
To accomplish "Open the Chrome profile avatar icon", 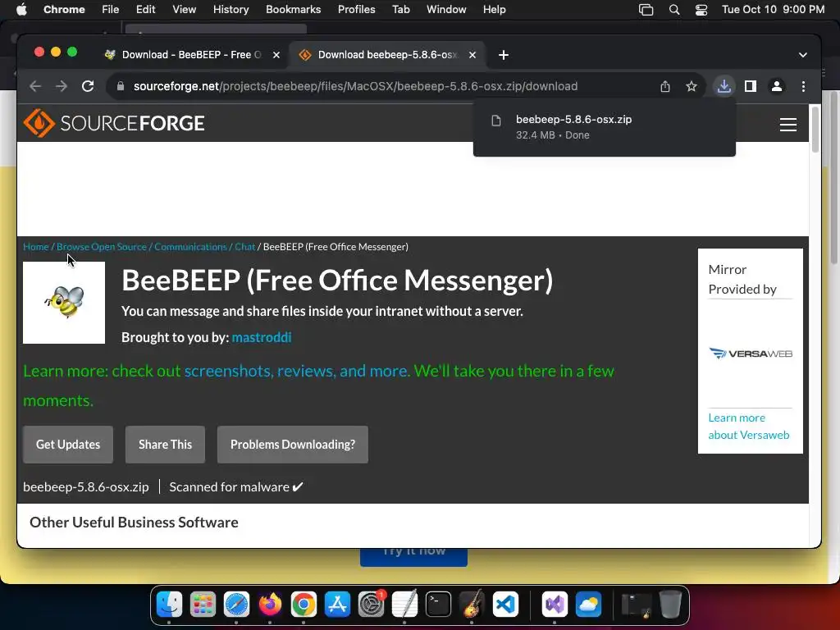I will pos(777,86).
